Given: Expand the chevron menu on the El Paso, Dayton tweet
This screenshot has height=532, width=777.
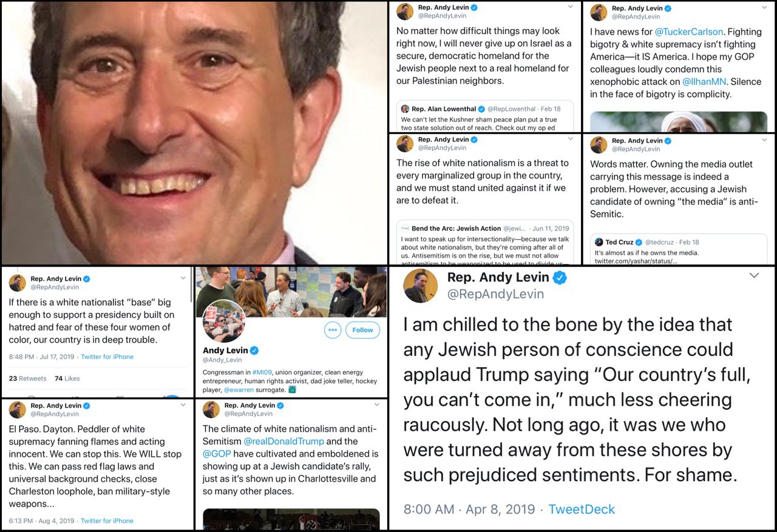Looking at the screenshot, I should pyautogui.click(x=183, y=405).
